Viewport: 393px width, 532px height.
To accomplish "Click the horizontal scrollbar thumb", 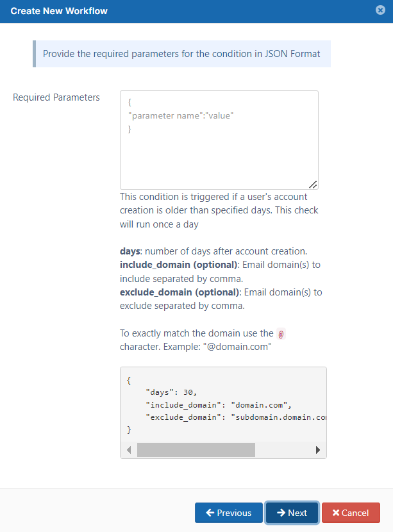I will 196,450.
